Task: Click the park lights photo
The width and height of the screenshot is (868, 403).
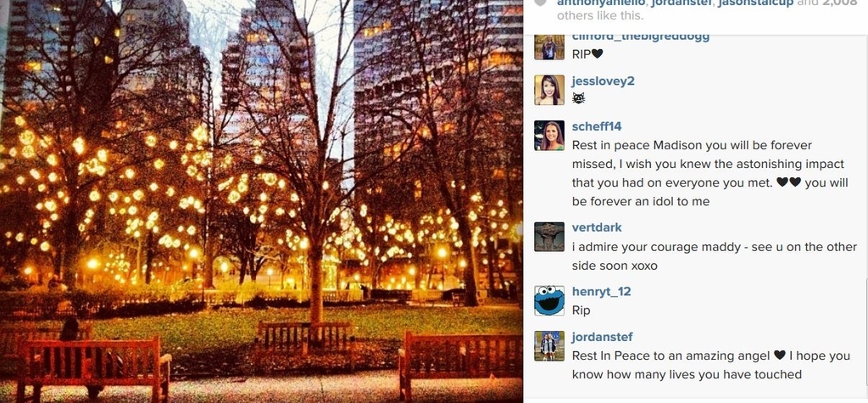Action: (261, 201)
